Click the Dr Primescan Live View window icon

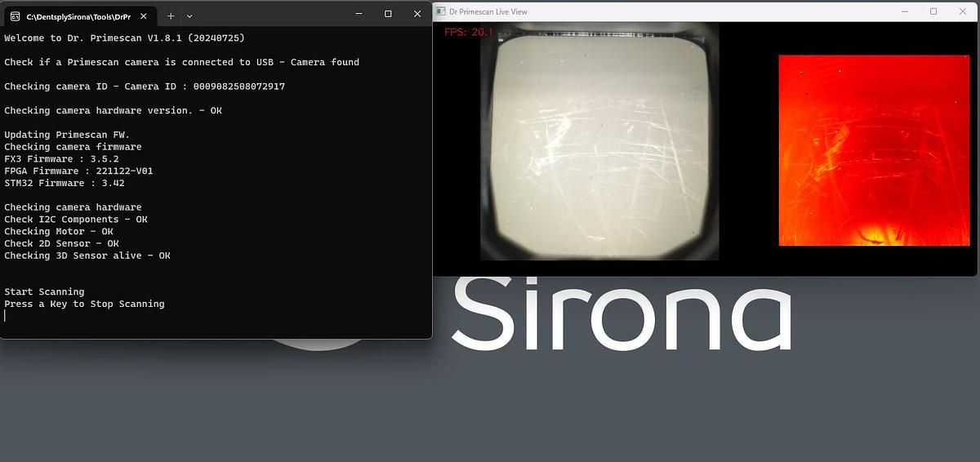(441, 11)
